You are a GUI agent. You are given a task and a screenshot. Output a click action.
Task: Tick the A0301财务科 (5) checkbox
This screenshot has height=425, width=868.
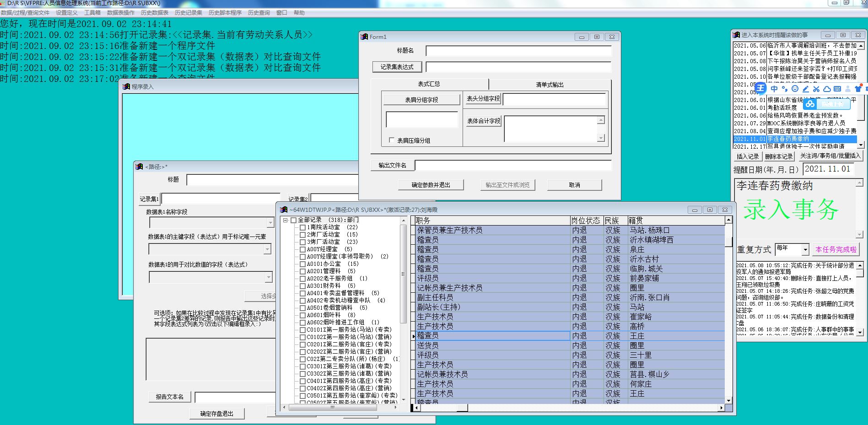pyautogui.click(x=302, y=286)
